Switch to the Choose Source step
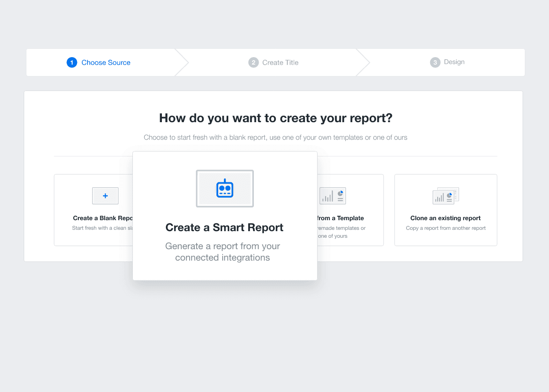 point(106,62)
